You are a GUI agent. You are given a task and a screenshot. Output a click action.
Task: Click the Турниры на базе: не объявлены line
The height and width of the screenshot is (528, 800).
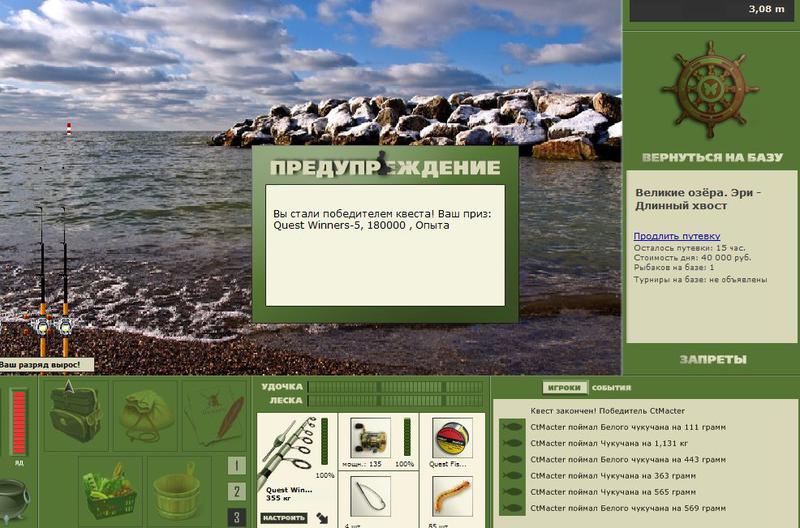[x=701, y=280]
